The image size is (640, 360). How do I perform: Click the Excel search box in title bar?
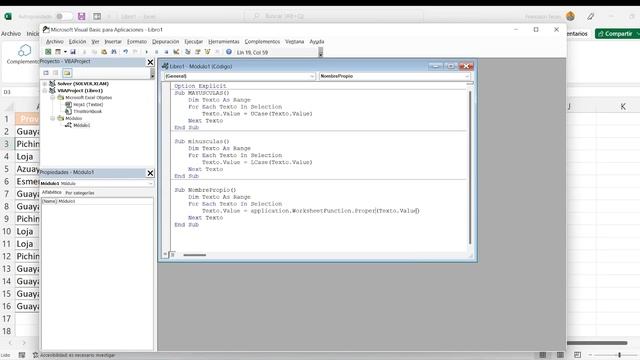click(333, 16)
